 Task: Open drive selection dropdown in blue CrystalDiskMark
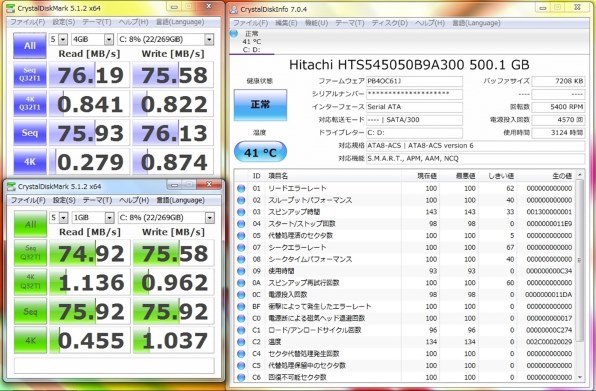165,39
